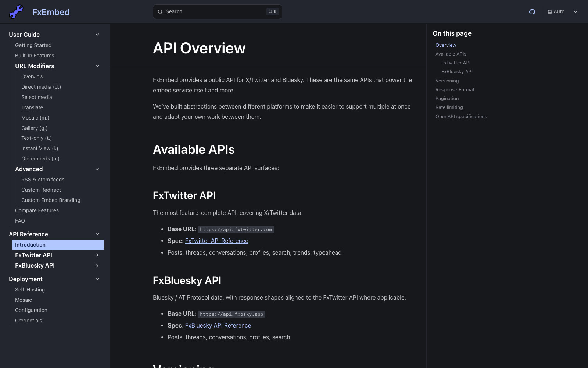Open the FxEmbed home title link
The image size is (588, 368).
click(x=51, y=12)
